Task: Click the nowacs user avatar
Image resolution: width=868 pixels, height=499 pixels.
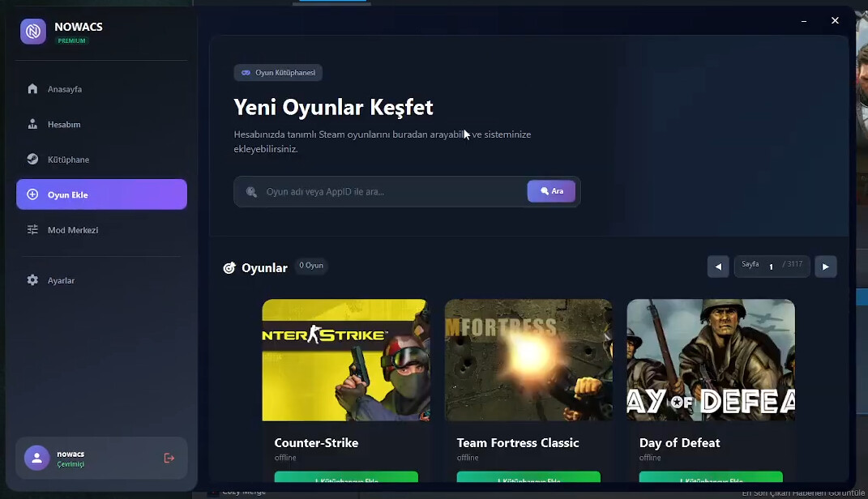Action: click(x=36, y=458)
